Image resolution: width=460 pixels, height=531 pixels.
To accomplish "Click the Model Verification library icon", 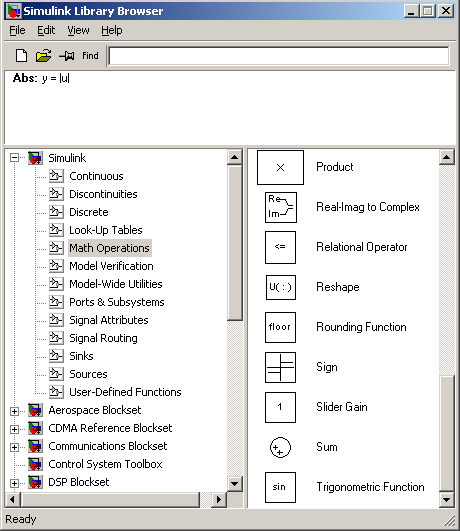I will coord(56,266).
